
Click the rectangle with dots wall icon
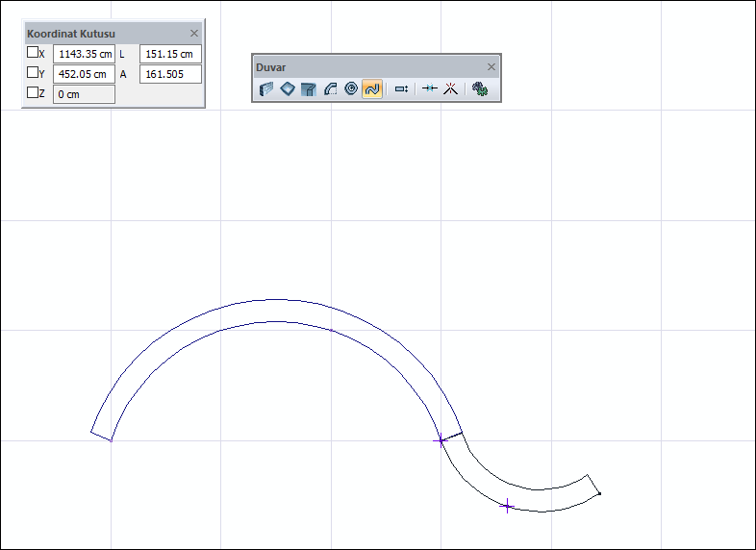coord(402,88)
